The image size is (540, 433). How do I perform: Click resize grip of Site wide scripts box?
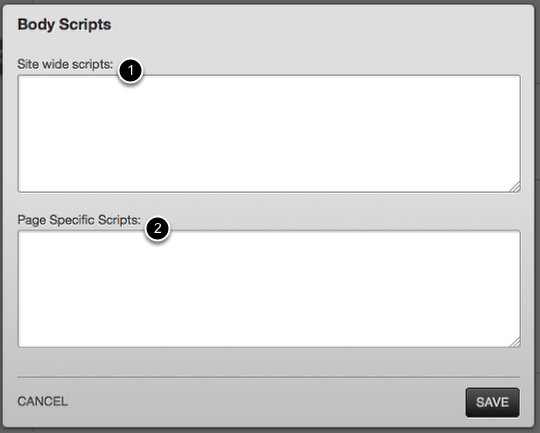pyautogui.click(x=515, y=187)
